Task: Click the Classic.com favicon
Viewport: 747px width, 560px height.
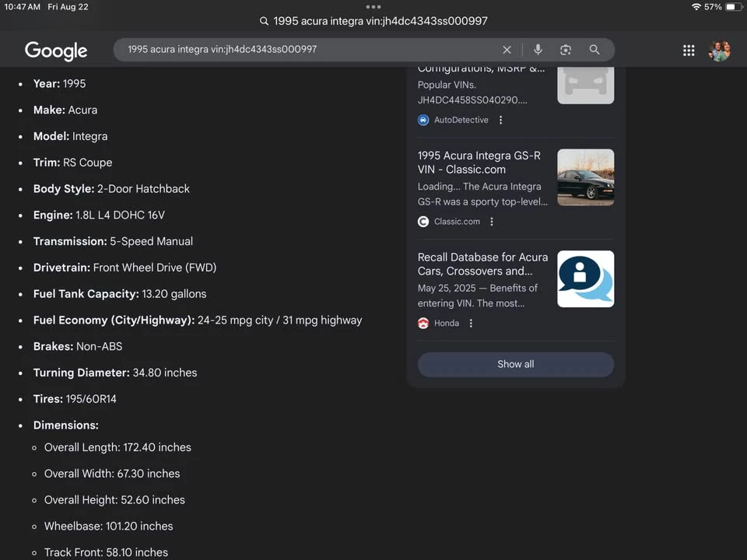Action: [423, 222]
